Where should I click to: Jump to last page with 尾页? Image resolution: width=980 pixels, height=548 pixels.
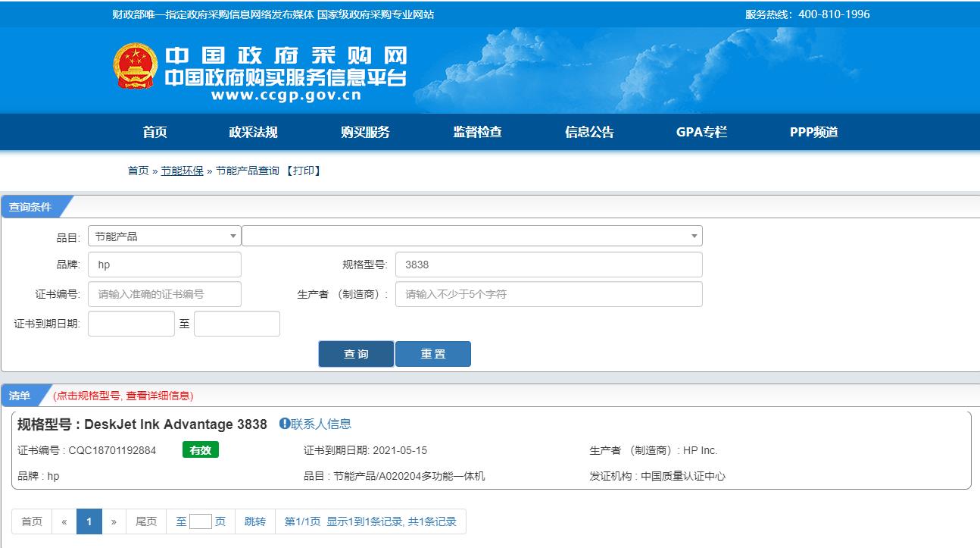[x=146, y=521]
